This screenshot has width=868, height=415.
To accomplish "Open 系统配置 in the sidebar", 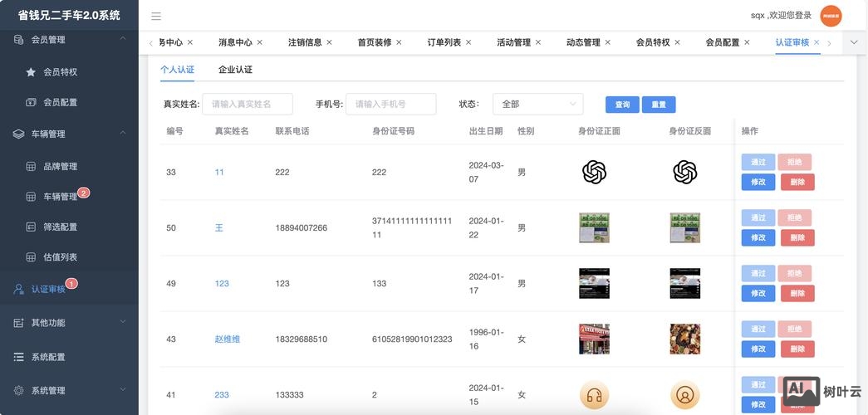I will point(48,357).
